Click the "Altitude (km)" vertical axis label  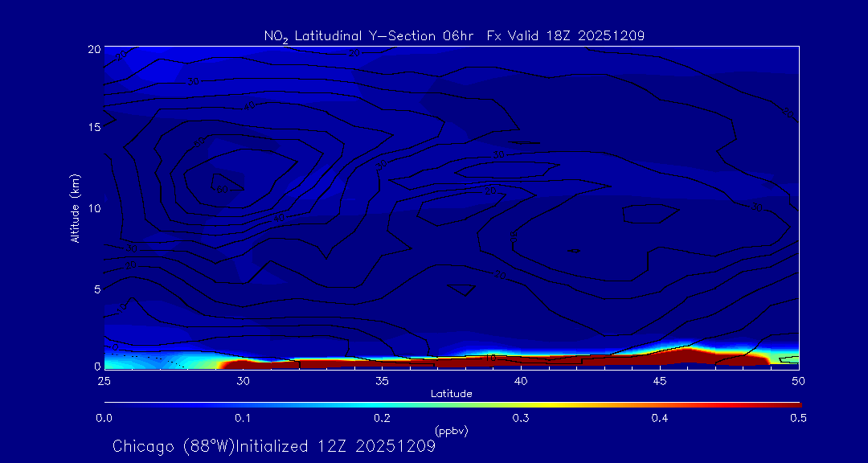tap(76, 208)
